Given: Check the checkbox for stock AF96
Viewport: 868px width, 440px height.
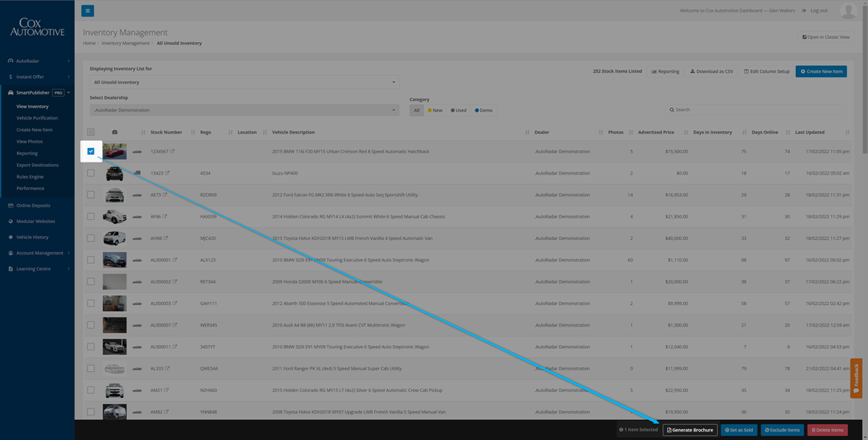Looking at the screenshot, I should click(90, 216).
